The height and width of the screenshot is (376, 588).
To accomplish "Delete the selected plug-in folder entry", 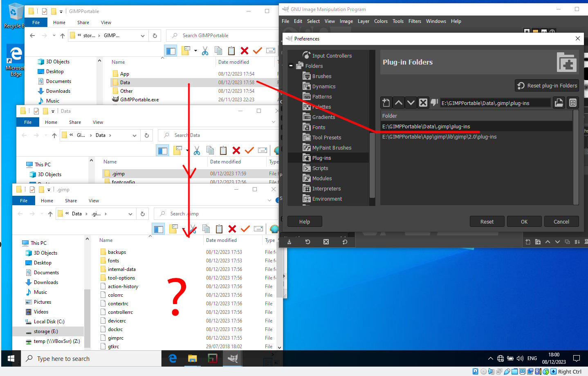I will (x=423, y=103).
